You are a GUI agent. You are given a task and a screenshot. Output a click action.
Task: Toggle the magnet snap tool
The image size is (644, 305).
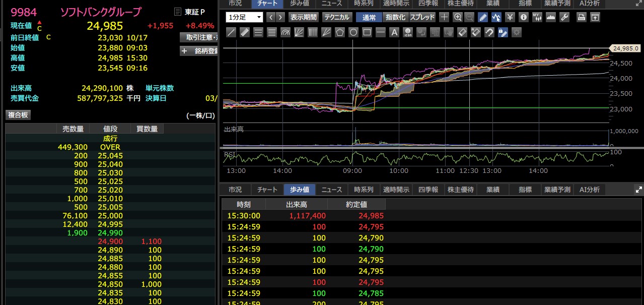(489, 32)
